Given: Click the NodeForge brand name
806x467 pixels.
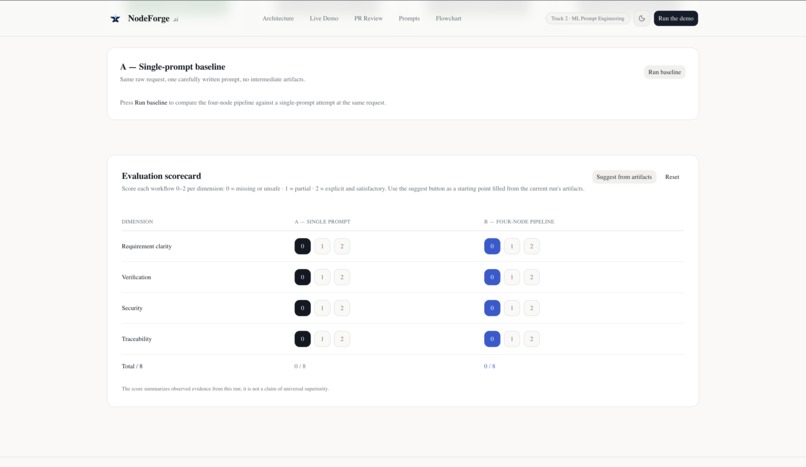Looking at the screenshot, I should 149,18.
